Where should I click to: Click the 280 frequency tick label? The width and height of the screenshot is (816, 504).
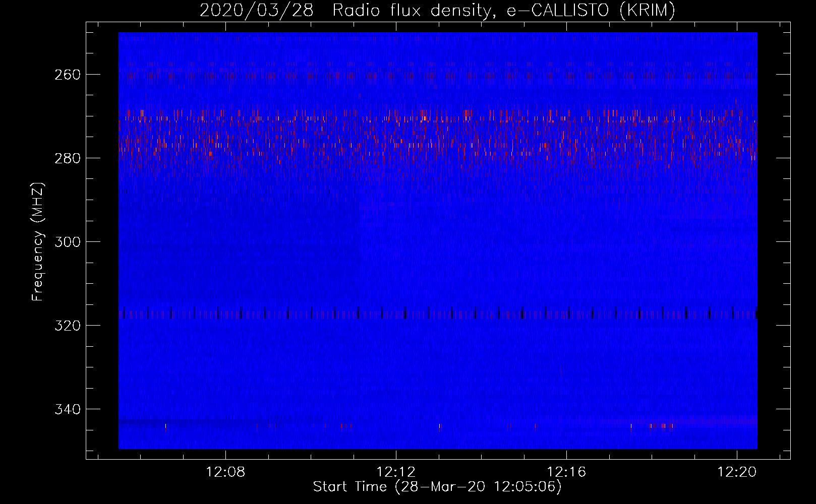pos(67,158)
